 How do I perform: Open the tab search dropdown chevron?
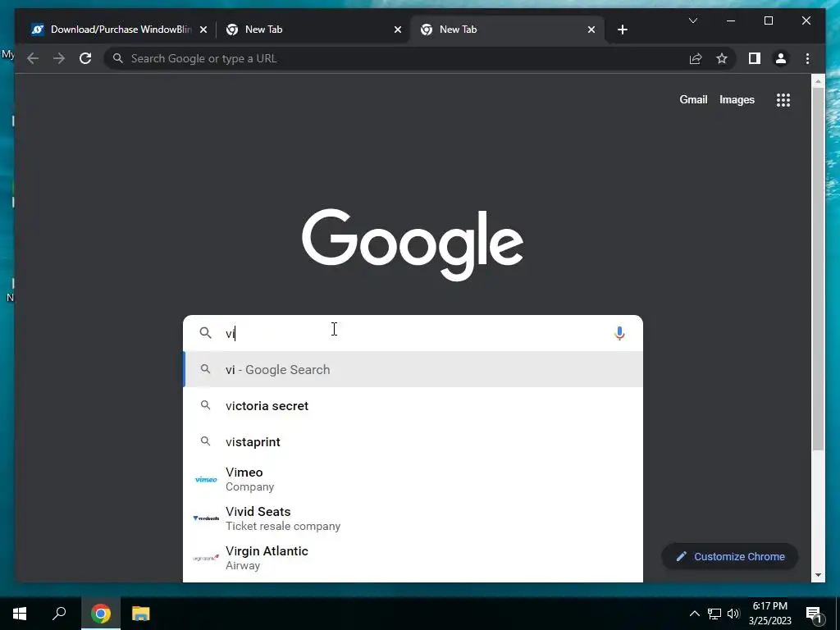(692, 21)
